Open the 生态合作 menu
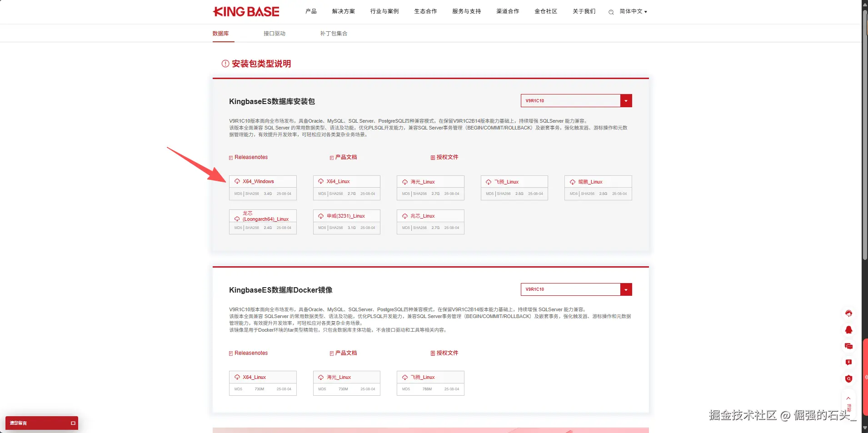Screen dimensions: 868x433 click(x=426, y=11)
